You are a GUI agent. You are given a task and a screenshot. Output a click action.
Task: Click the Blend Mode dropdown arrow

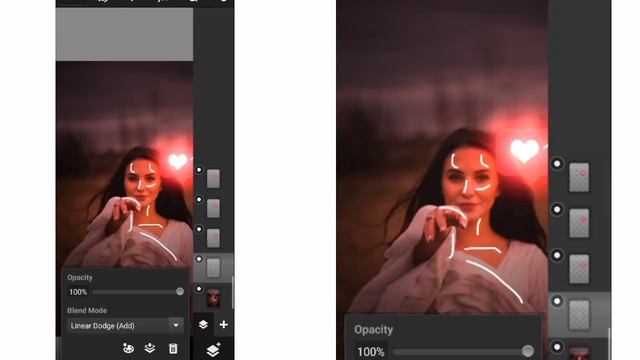click(x=176, y=326)
